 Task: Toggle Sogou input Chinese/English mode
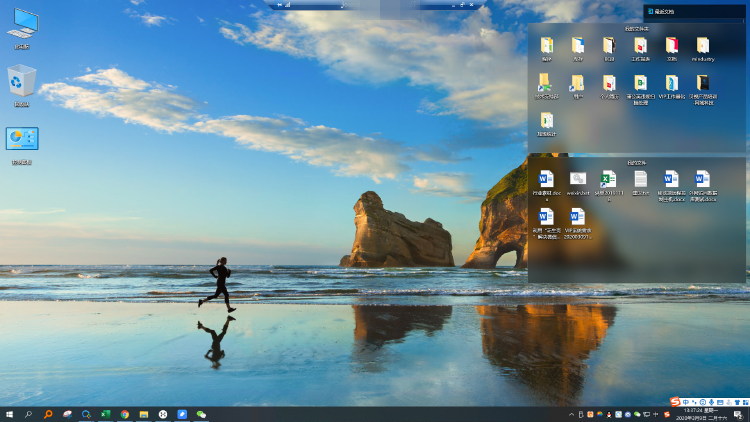tap(686, 402)
